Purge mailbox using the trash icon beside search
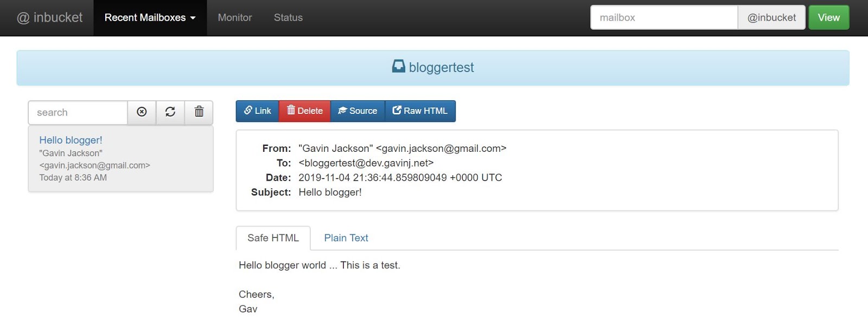Viewport: 868px width, 327px height. coord(199,112)
